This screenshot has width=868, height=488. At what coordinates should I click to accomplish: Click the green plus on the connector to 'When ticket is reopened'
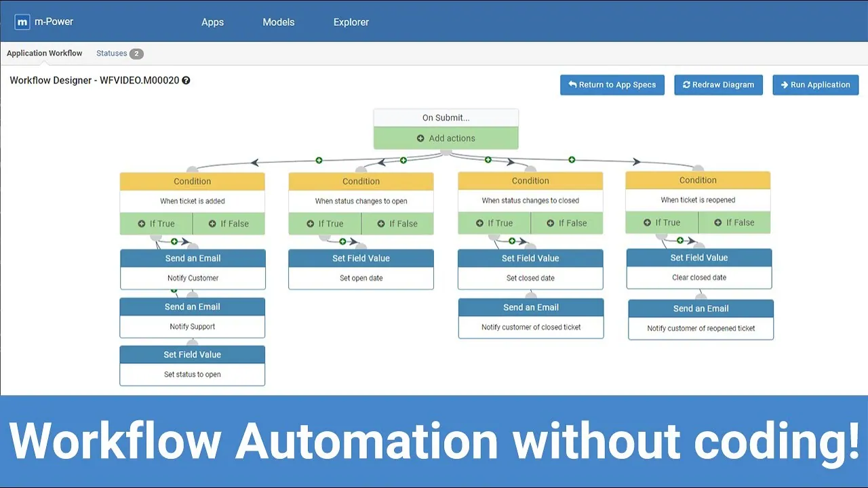[572, 160]
